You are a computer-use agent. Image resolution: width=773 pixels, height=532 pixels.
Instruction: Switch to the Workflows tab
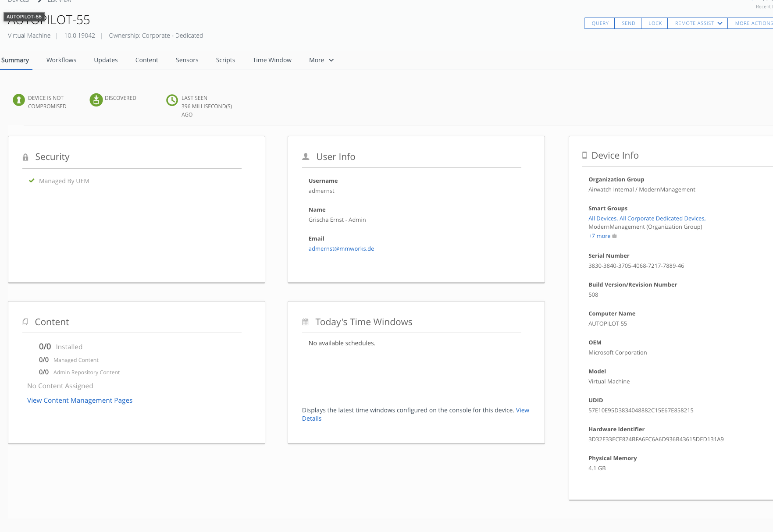(x=61, y=60)
